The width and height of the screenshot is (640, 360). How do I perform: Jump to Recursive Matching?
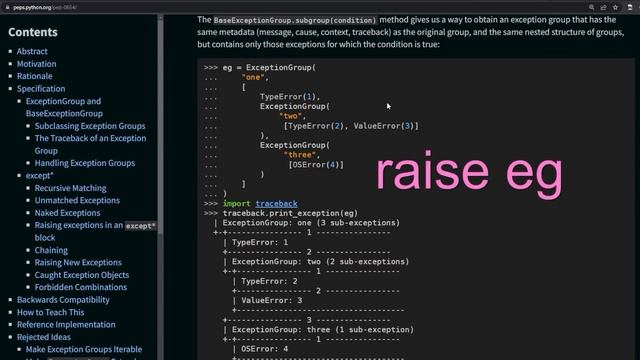70,188
